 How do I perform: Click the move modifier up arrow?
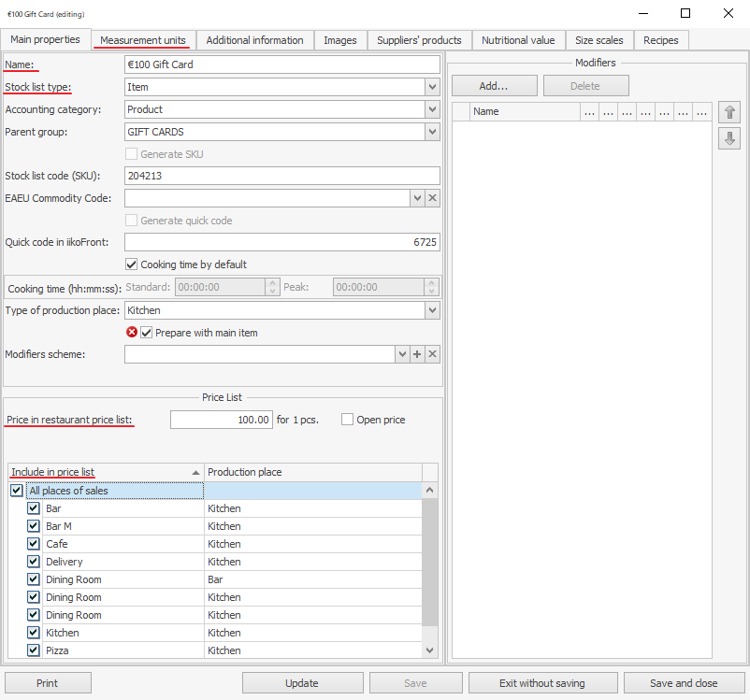pos(730,112)
